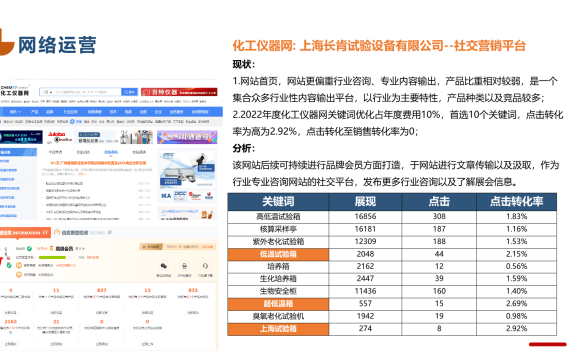The width and height of the screenshot is (570, 360).
Task: Click the 网络运营 slide heading
Action: pos(57,45)
